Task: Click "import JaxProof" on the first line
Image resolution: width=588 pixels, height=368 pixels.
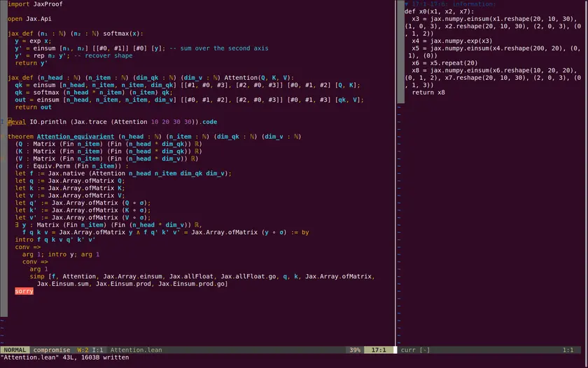Action: 34,4
